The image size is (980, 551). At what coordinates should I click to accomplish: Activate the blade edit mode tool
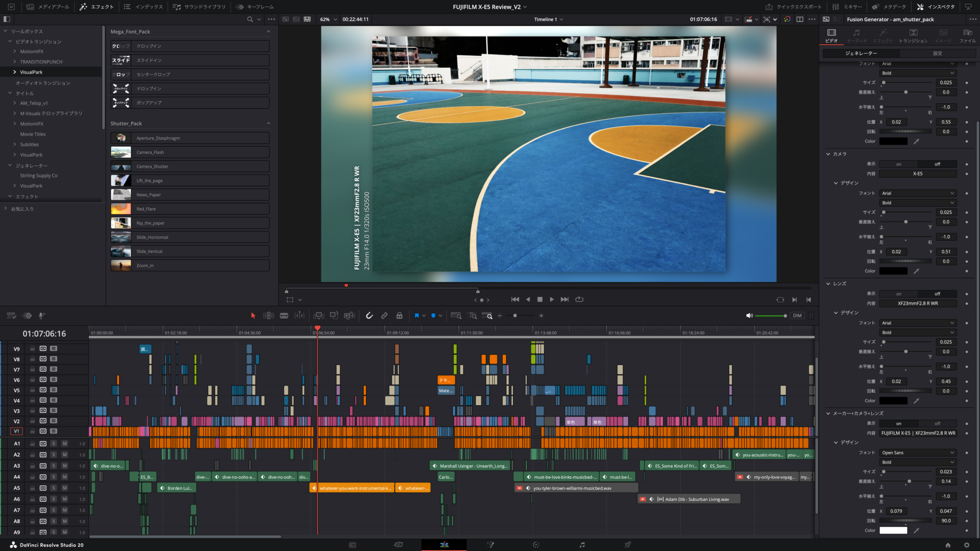pos(284,316)
